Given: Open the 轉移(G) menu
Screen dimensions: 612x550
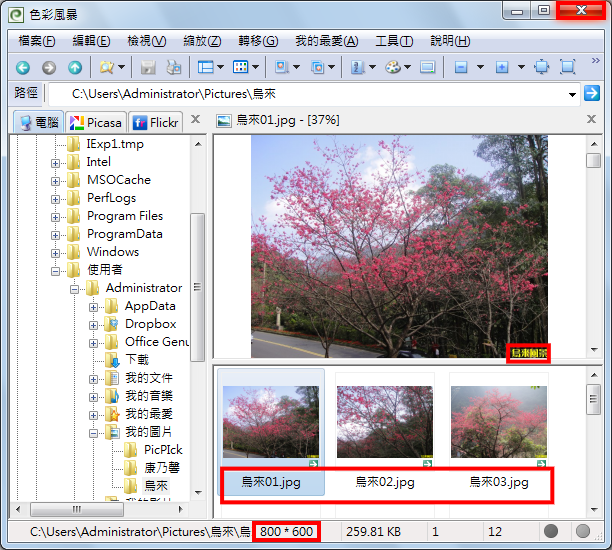Looking at the screenshot, I should coord(258,41).
